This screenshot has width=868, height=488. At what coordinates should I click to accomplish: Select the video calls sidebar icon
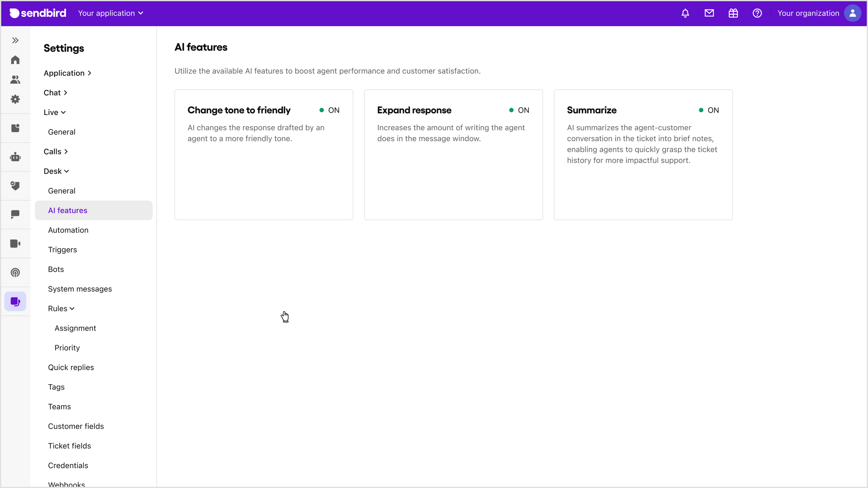click(x=15, y=243)
